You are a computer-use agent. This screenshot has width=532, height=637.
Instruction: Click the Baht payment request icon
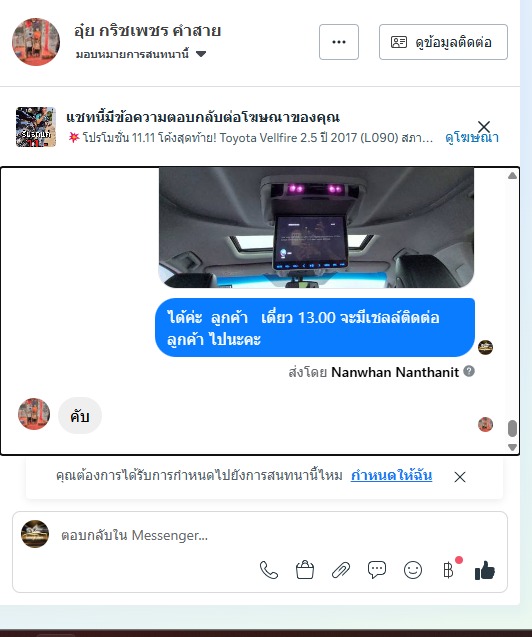(x=448, y=570)
